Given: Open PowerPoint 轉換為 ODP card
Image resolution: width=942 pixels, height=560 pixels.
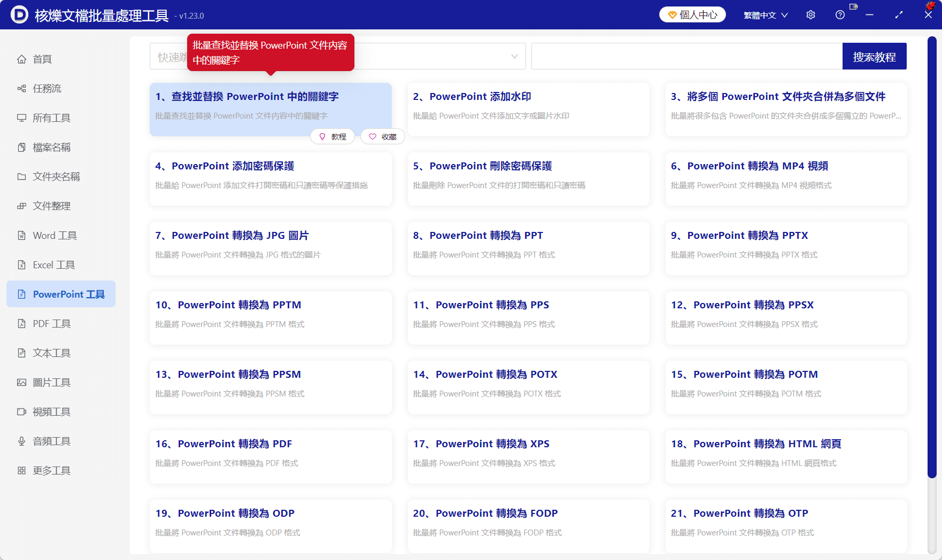Looking at the screenshot, I should [x=271, y=526].
